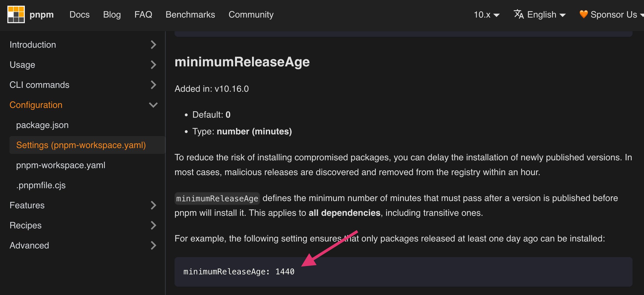The width and height of the screenshot is (644, 295).
Task: Open the pnpm home link text
Action: pyautogui.click(x=42, y=14)
